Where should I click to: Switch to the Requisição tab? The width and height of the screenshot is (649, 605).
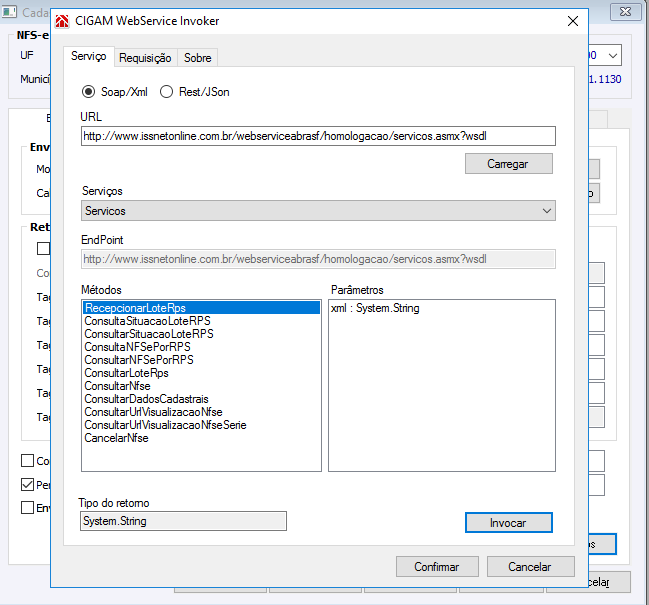145,58
